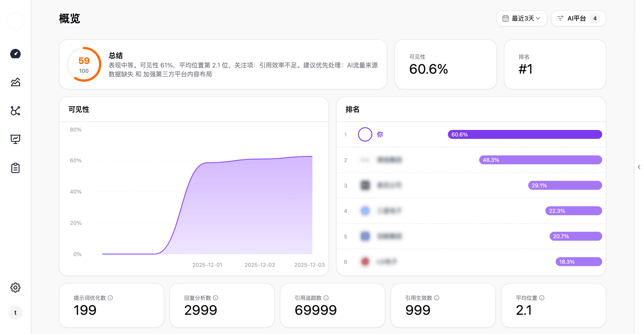Click the network analysis node icon in sidebar

pyautogui.click(x=15, y=111)
